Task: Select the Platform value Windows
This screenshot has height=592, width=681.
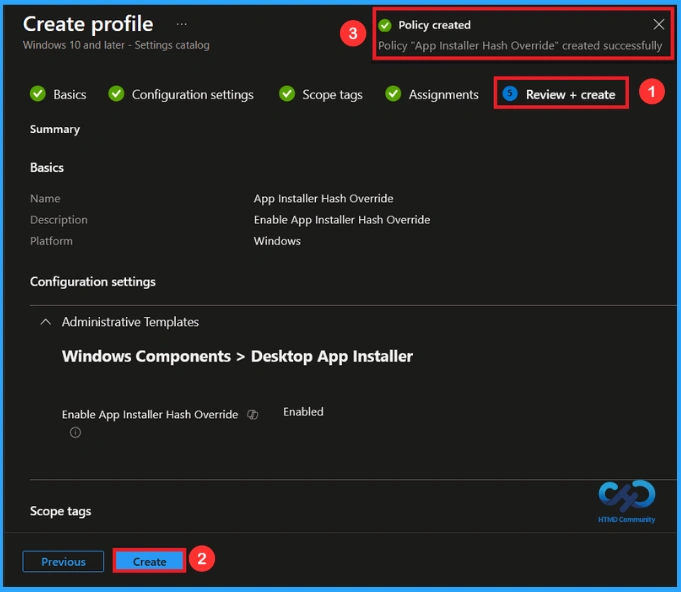Action: (277, 241)
